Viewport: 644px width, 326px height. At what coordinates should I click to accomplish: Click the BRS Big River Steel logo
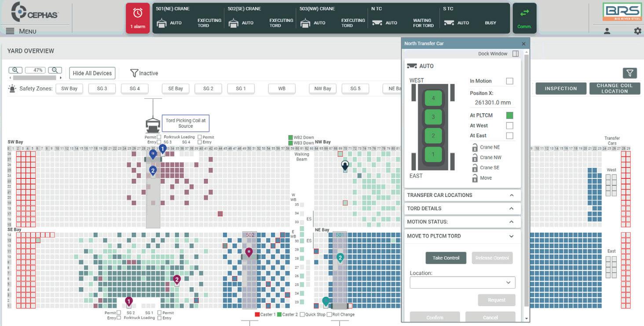(622, 12)
